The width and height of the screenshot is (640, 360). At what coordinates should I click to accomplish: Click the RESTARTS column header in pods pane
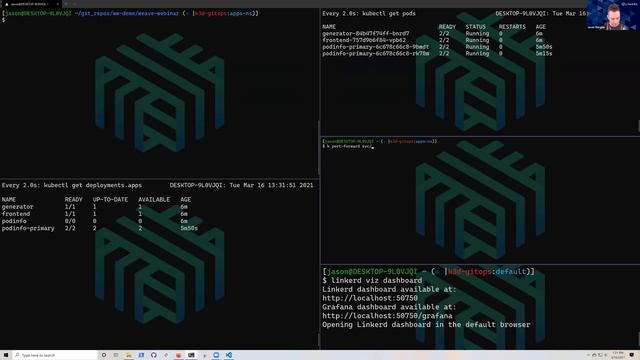512,27
